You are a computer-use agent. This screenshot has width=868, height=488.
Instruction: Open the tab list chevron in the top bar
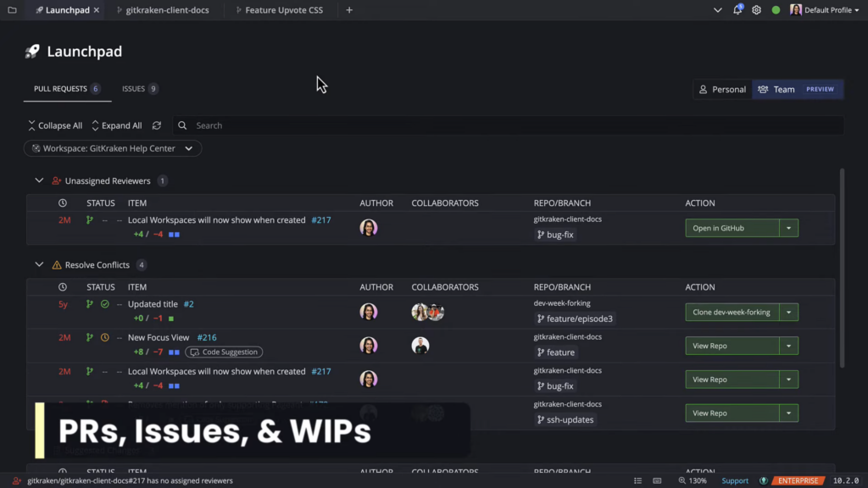click(x=717, y=10)
